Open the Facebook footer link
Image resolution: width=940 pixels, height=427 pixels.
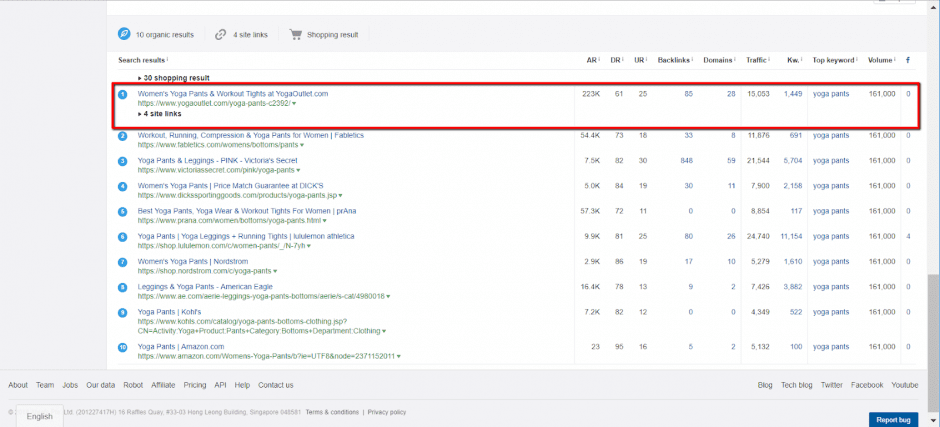(867, 385)
